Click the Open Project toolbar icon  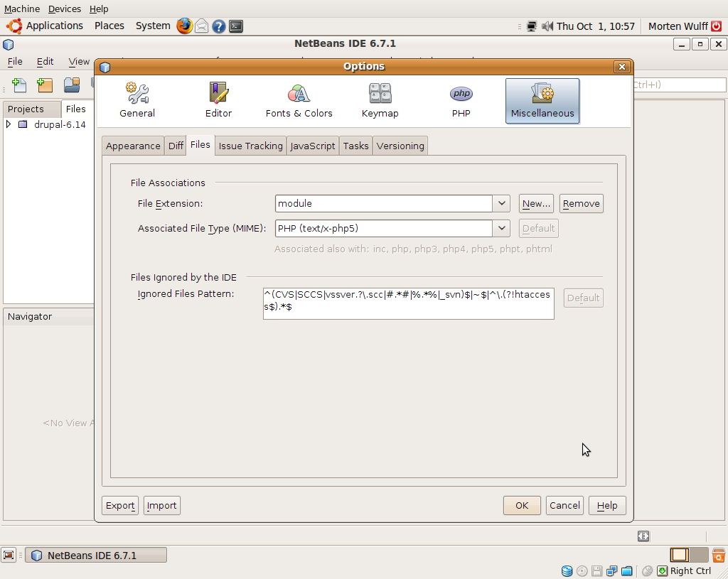click(72, 85)
